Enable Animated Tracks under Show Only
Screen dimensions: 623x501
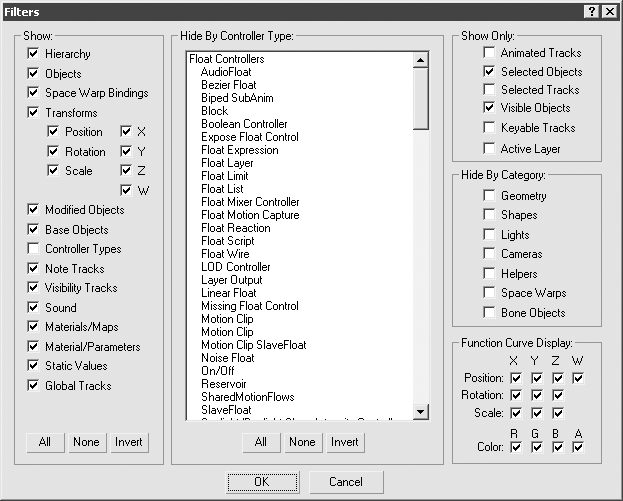click(489, 53)
